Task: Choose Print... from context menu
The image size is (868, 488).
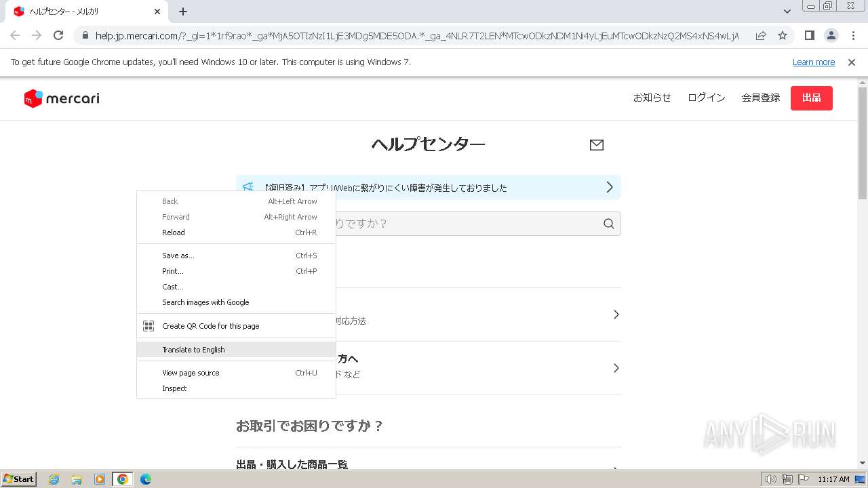Action: click(x=236, y=271)
